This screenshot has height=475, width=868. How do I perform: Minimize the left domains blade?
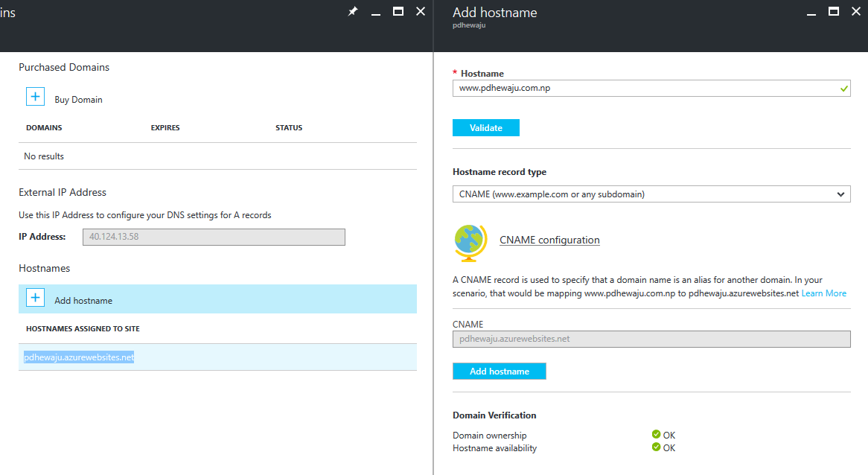point(376,13)
